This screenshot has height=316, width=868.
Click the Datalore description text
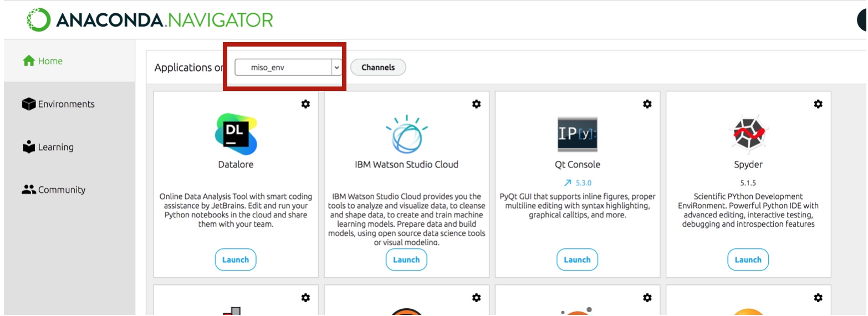click(x=236, y=210)
